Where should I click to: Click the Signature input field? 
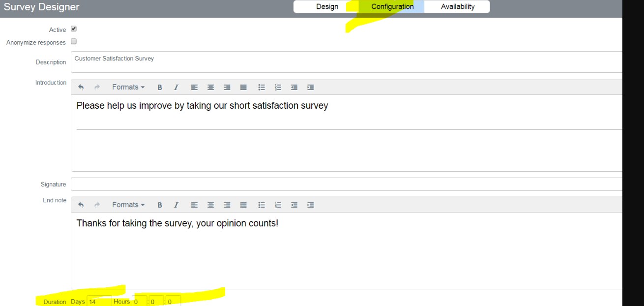point(246,184)
